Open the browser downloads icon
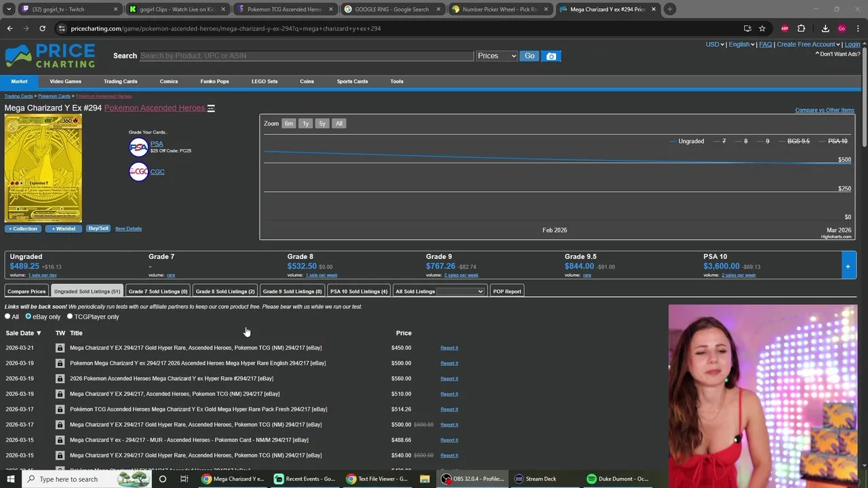This screenshot has width=868, height=488. [825, 28]
